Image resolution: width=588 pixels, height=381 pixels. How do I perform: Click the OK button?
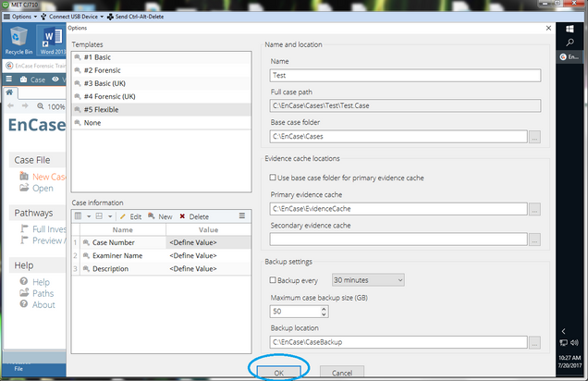tap(279, 372)
